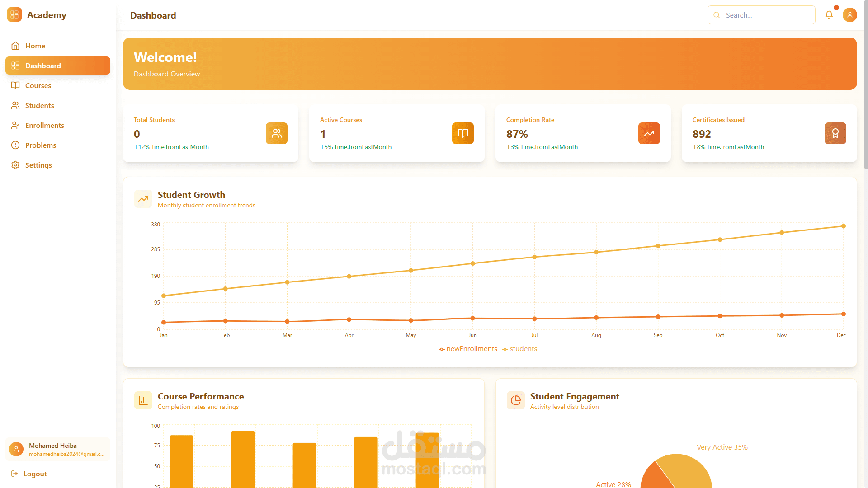Click the Academy logo icon
Screen dimensions: 868x488
[14, 15]
